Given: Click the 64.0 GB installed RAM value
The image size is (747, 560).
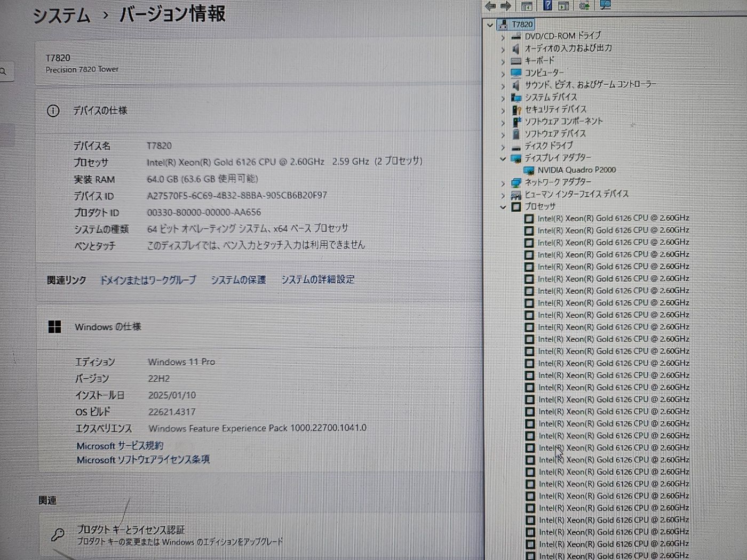Looking at the screenshot, I should pos(202,179).
